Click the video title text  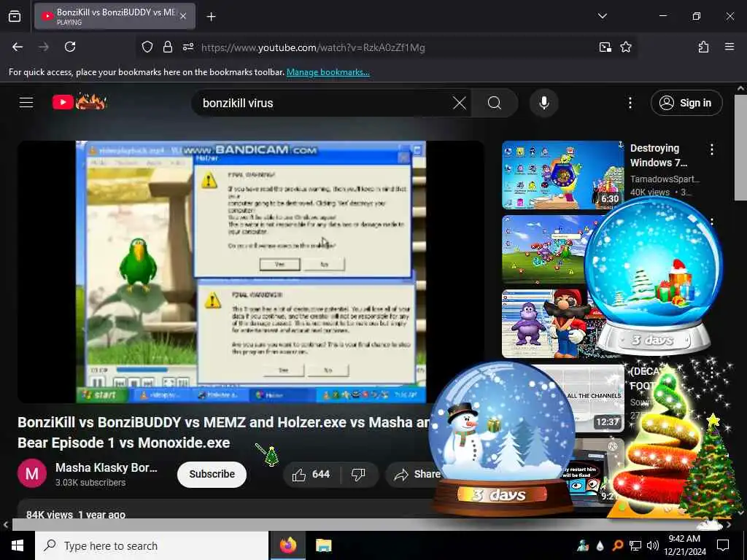pos(224,432)
